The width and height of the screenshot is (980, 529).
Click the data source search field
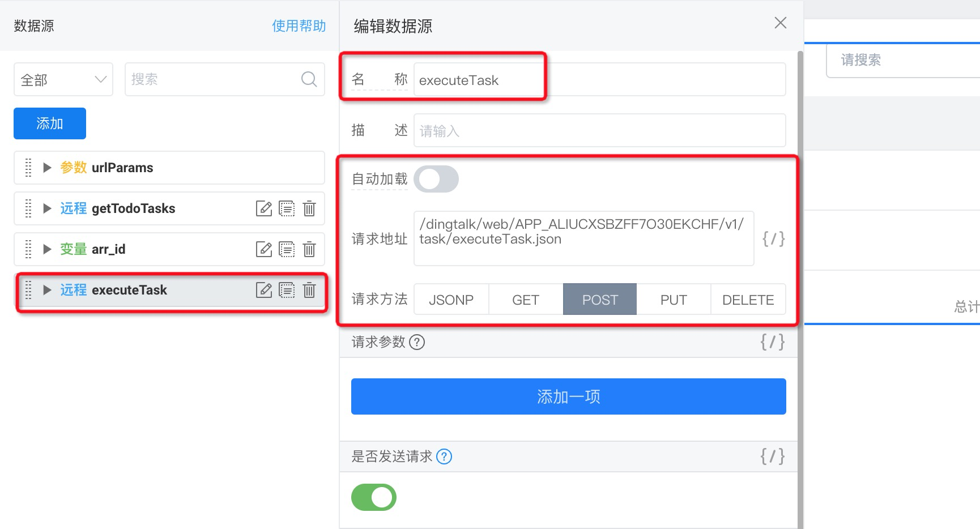tap(225, 79)
